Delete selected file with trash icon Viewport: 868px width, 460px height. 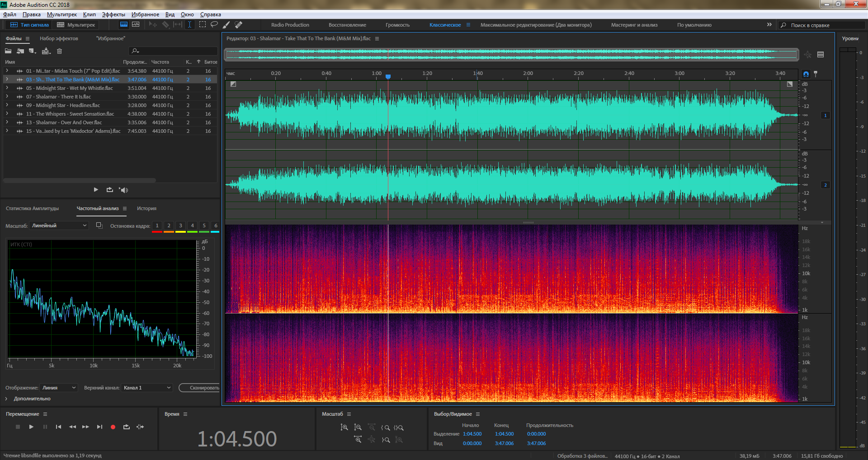coord(59,51)
